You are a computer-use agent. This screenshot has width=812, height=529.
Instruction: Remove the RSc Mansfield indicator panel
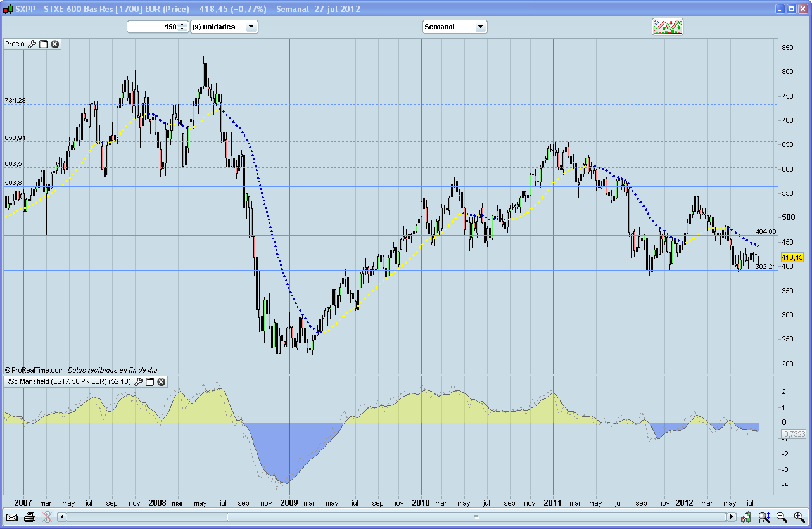click(162, 382)
